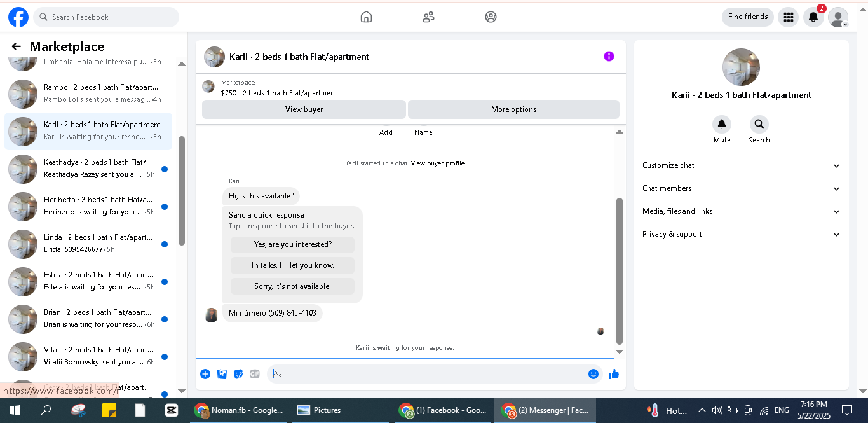Expand Privacy & support section
This screenshot has width=868, height=423.
point(741,234)
